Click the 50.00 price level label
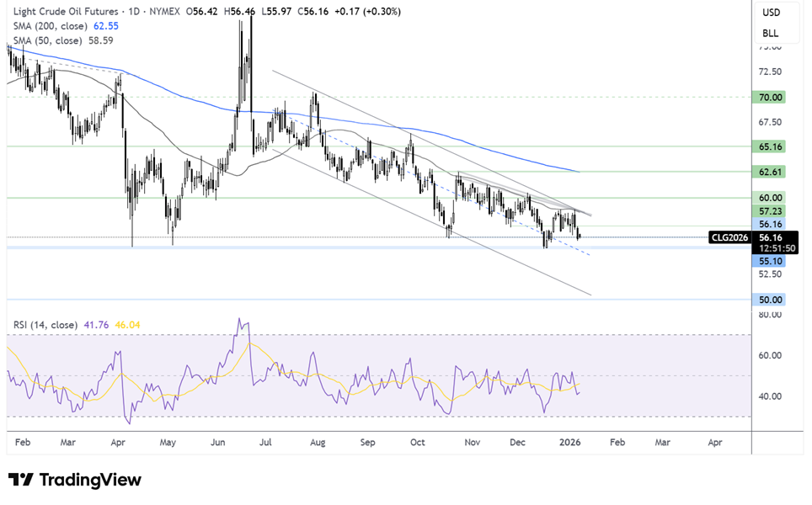Viewport: 812px width, 505px height. point(772,300)
